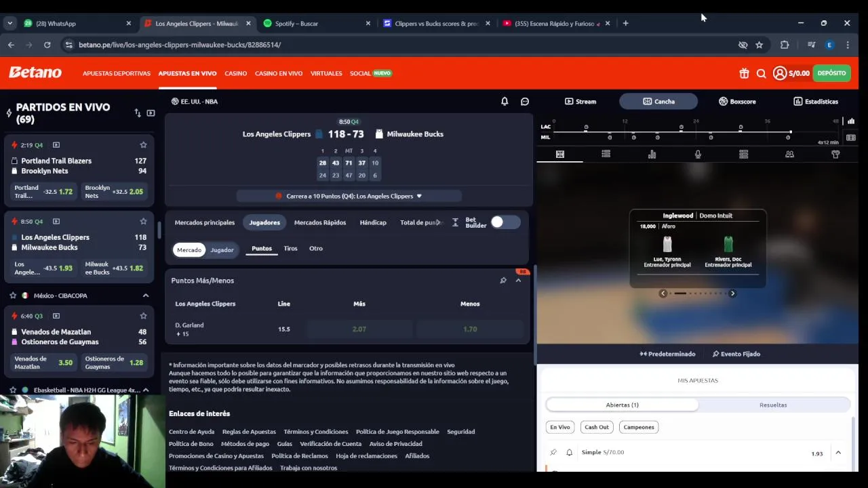Screen dimensions: 868x488
Task: Select the Mercado view toggle
Action: pos(189,250)
